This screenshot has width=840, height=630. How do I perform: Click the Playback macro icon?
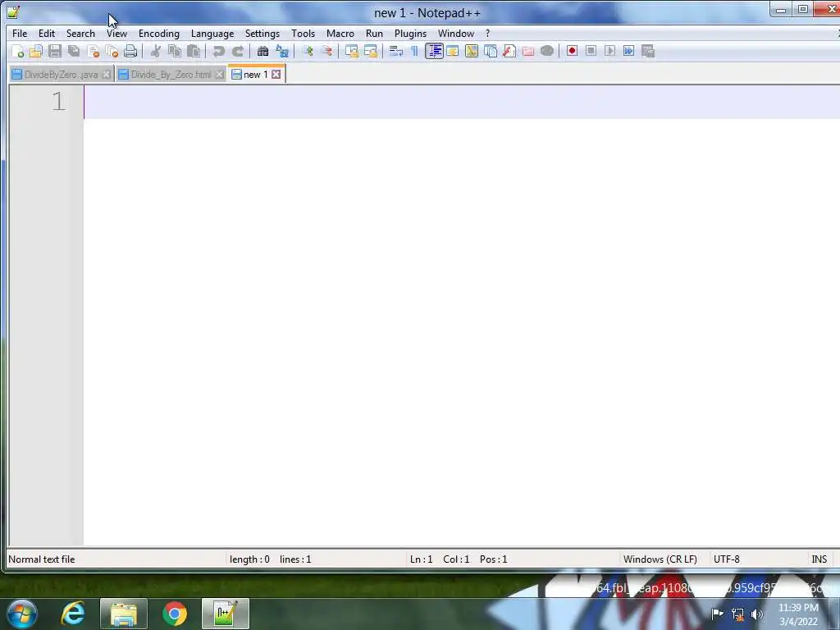pyautogui.click(x=609, y=52)
